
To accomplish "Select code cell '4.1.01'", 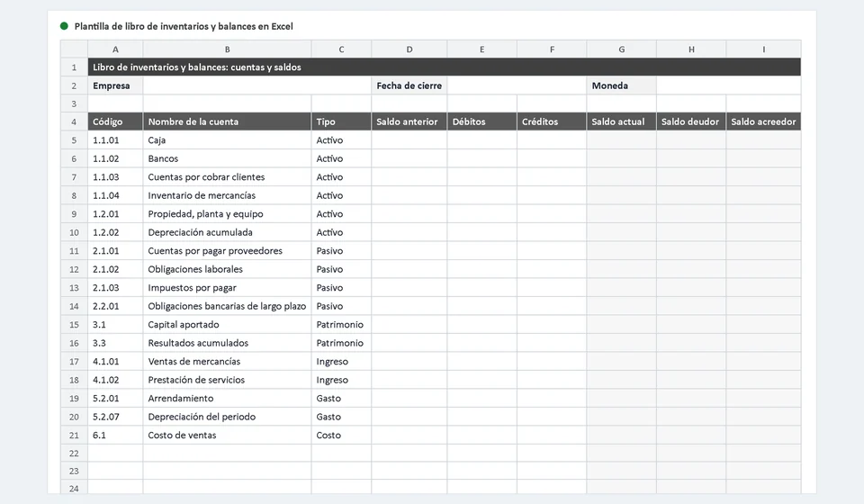I will tap(115, 362).
